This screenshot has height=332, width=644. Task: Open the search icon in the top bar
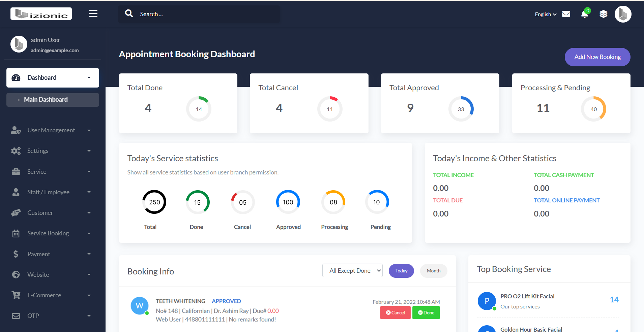(x=129, y=13)
